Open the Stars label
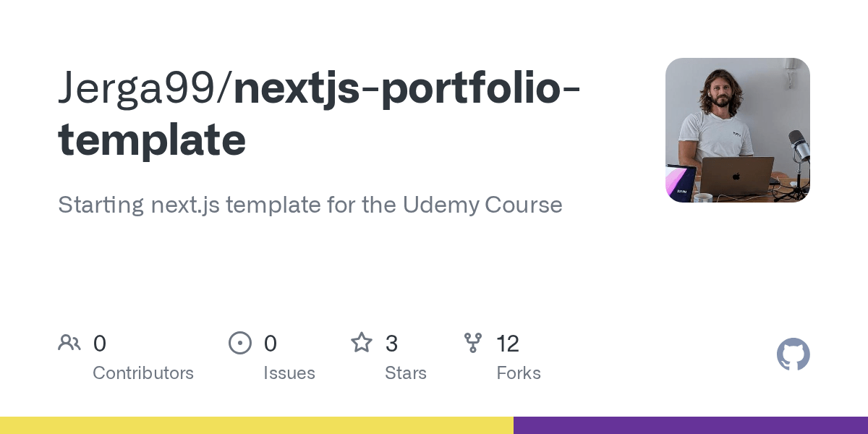This screenshot has width=868, height=434. tap(406, 373)
